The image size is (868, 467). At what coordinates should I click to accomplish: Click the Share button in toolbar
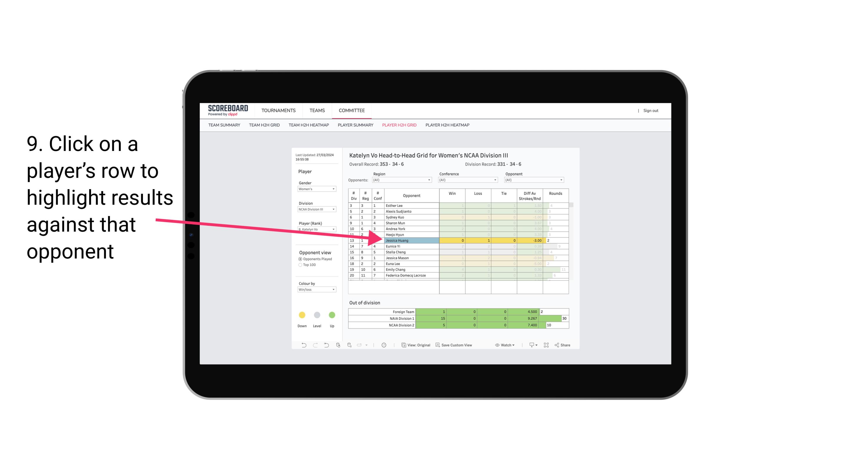[566, 345]
